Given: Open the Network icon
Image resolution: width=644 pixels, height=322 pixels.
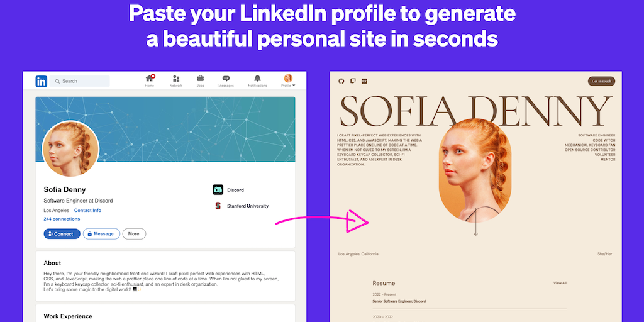Looking at the screenshot, I should 176,79.
